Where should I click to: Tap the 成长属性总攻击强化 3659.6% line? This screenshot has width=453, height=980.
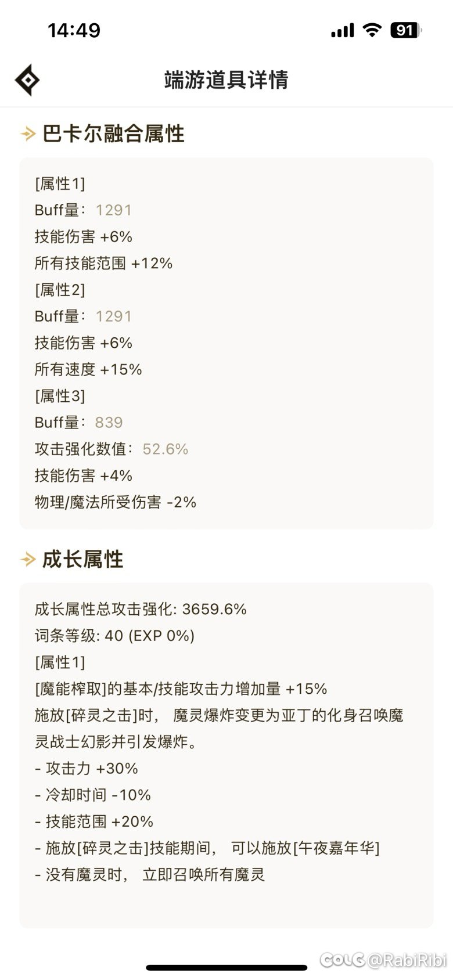tap(141, 610)
